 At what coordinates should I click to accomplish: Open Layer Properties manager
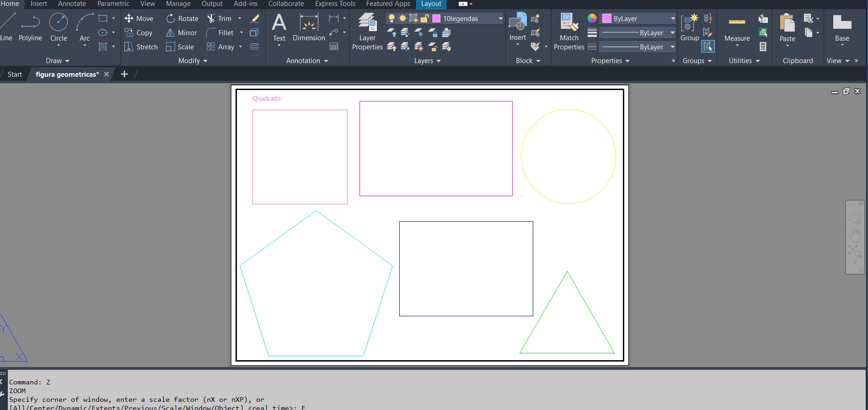[367, 31]
